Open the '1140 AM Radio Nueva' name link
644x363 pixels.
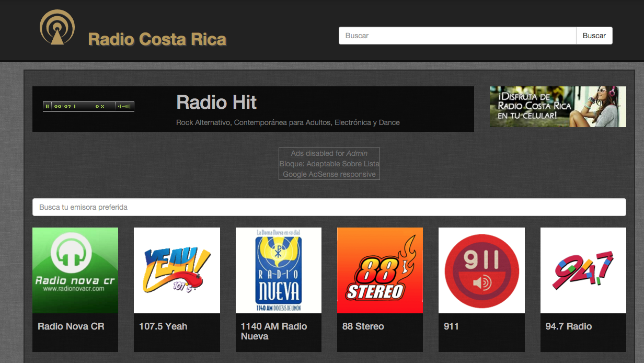click(273, 331)
